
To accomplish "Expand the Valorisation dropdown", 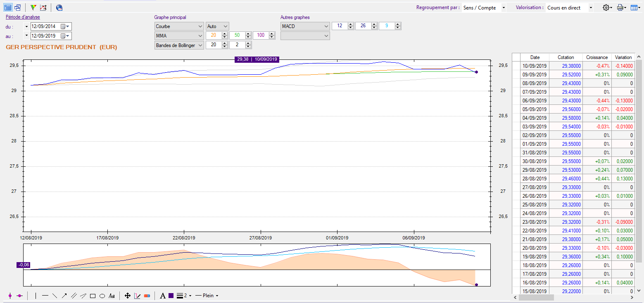I will tap(591, 8).
